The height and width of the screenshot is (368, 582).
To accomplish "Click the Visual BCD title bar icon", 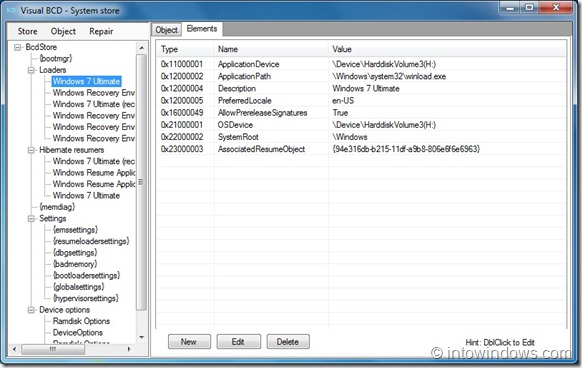I will pyautogui.click(x=11, y=10).
